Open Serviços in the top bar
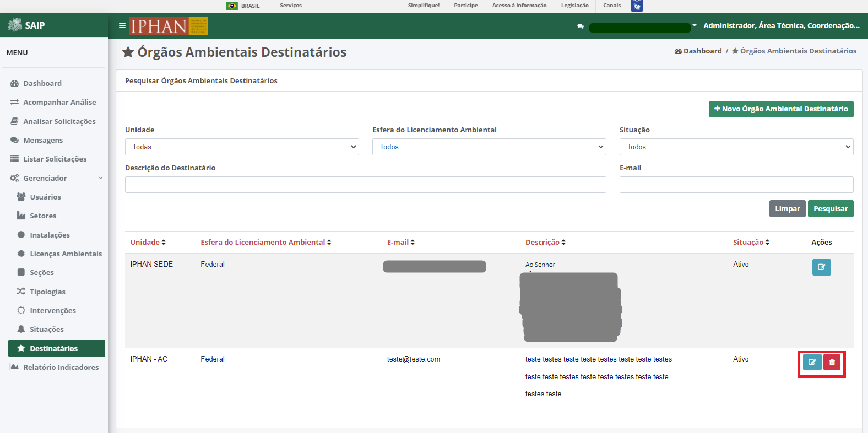 coord(291,6)
